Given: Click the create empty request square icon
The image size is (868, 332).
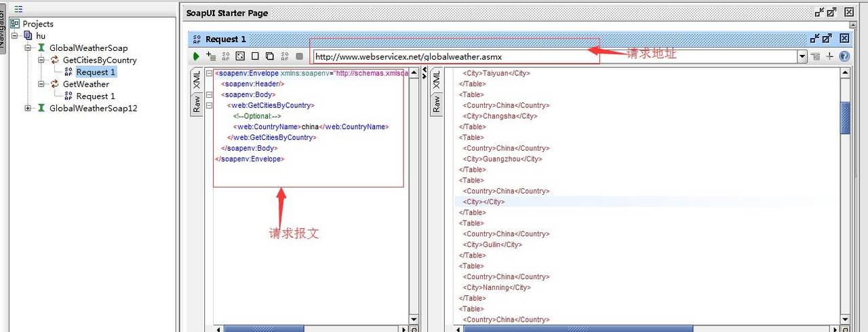Looking at the screenshot, I should [x=255, y=57].
